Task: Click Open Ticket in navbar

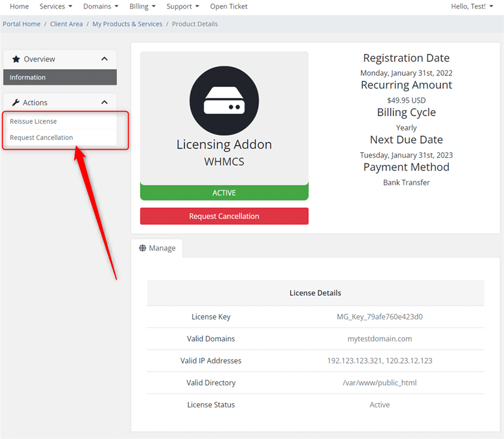Action: click(x=228, y=6)
